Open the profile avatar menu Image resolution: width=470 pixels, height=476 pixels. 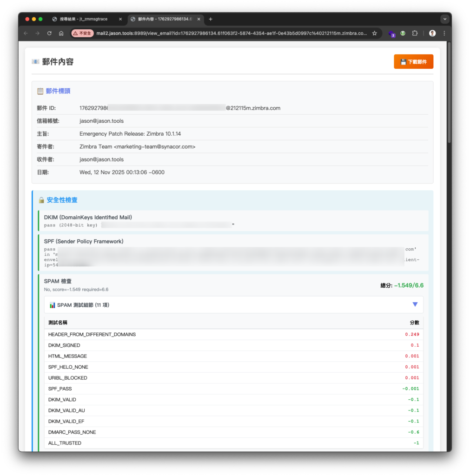point(432,33)
